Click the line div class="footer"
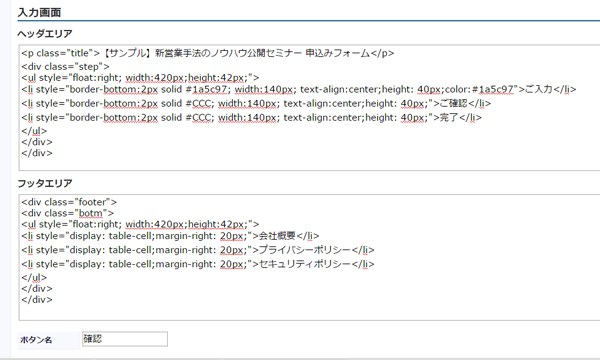The image size is (600, 360). [x=69, y=202]
